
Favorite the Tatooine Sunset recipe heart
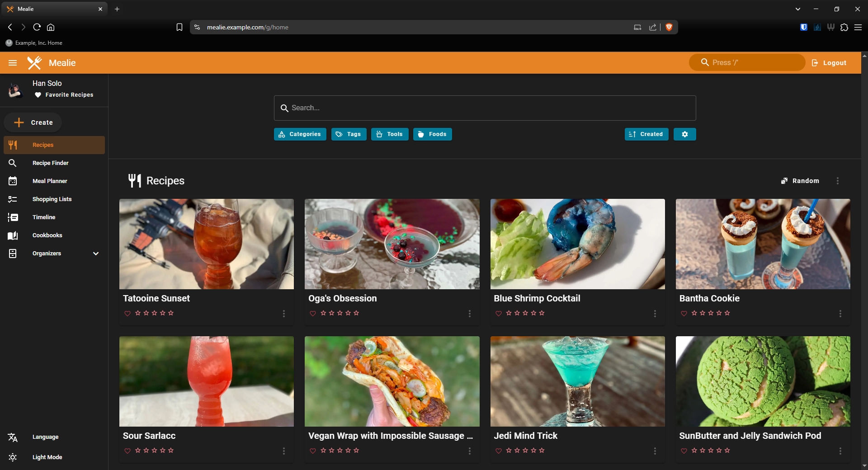click(127, 314)
